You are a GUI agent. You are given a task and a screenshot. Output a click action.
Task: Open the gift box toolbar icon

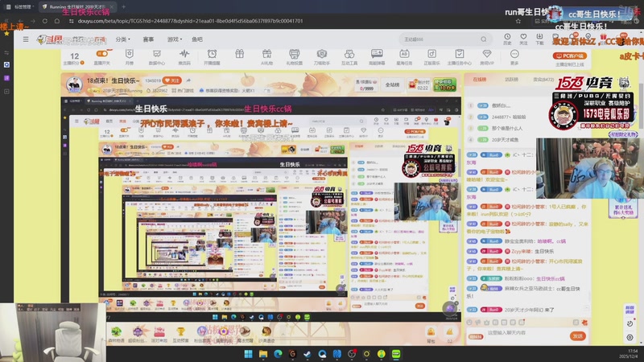(x=239, y=54)
